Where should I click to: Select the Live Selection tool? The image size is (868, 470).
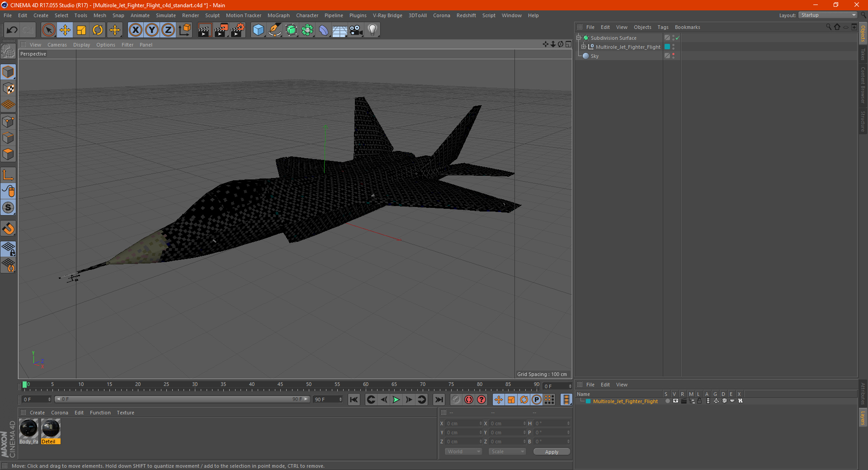(48, 30)
